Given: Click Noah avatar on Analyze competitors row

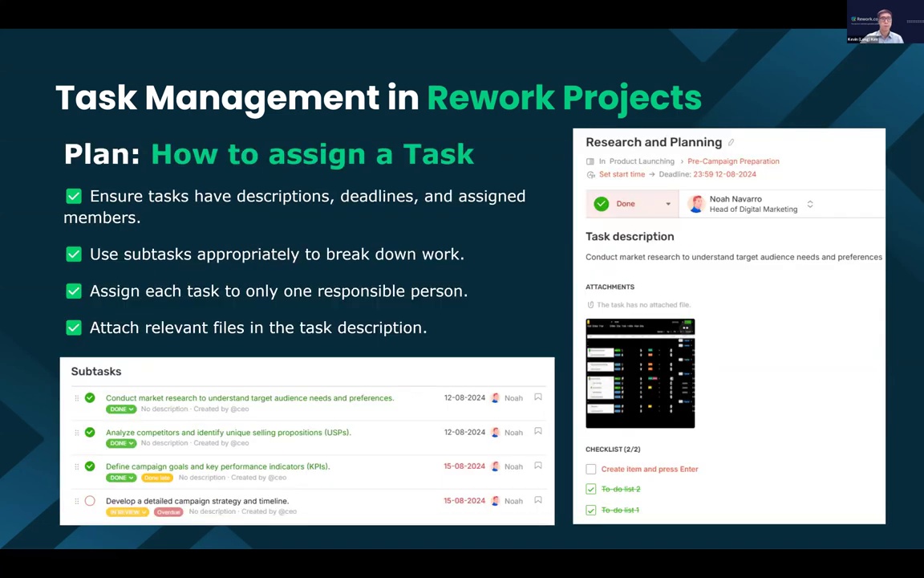Looking at the screenshot, I should point(496,433).
